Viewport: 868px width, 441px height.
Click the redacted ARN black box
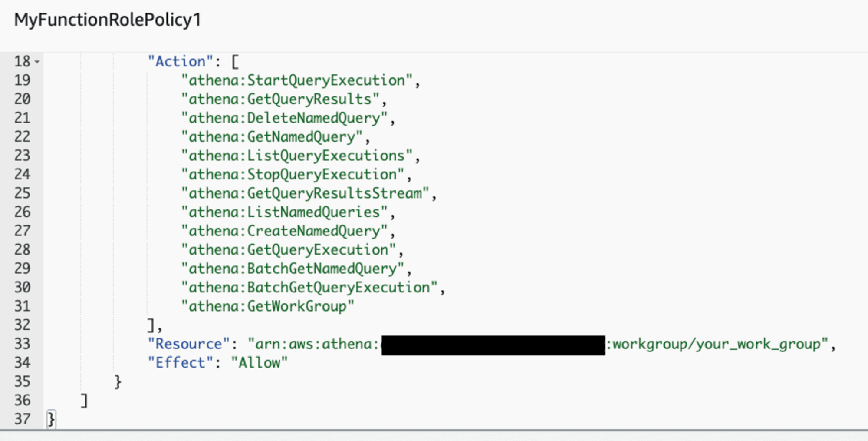493,345
